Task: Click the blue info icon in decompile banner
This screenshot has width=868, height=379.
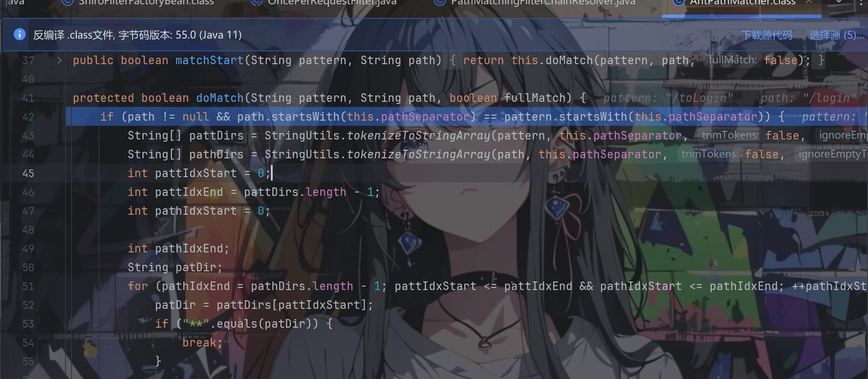Action: tap(20, 34)
